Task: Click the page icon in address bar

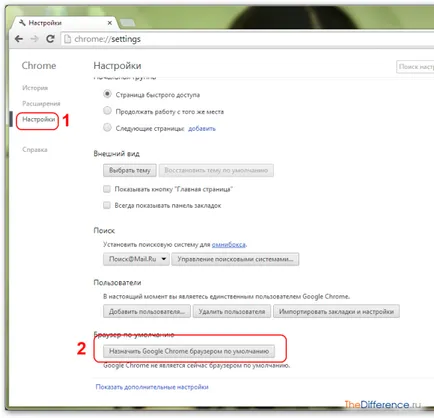Action: pyautogui.click(x=68, y=39)
